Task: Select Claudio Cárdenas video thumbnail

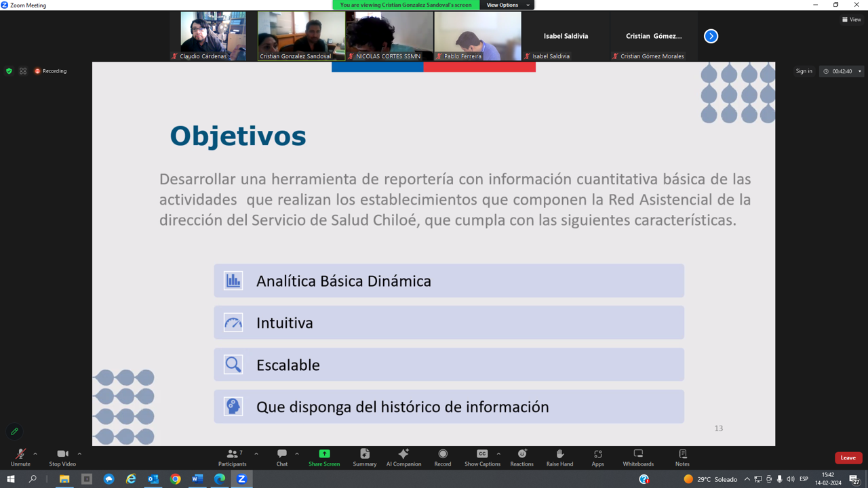Action: pyautogui.click(x=213, y=36)
